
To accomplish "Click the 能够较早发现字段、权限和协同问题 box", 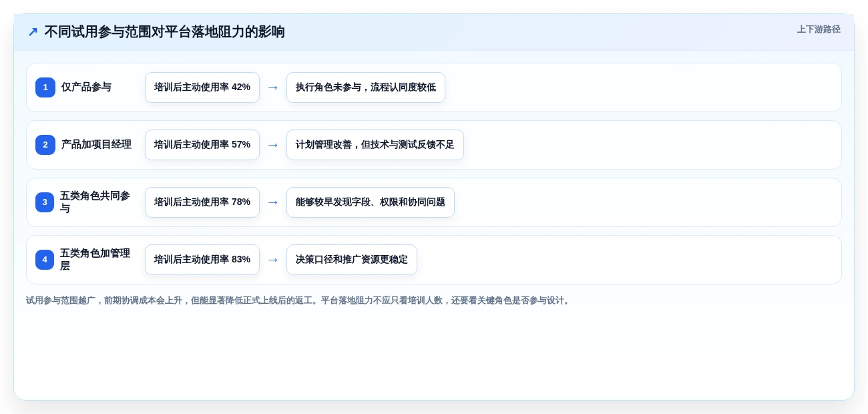I will pyautogui.click(x=371, y=202).
